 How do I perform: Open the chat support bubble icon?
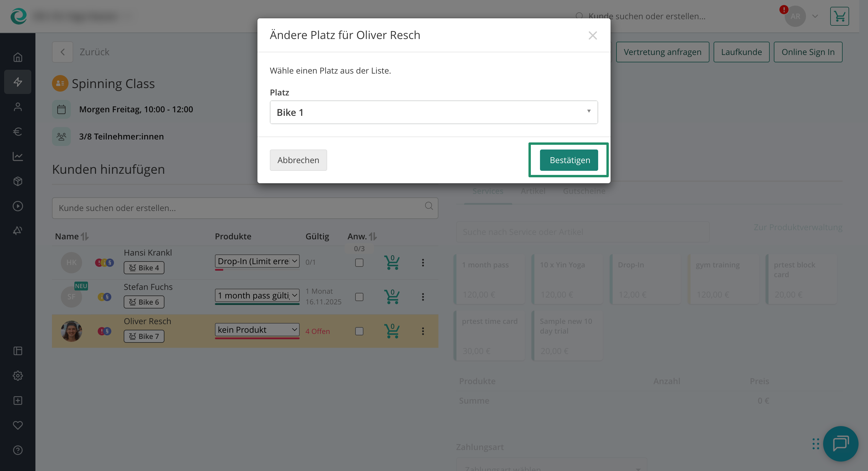coord(840,443)
